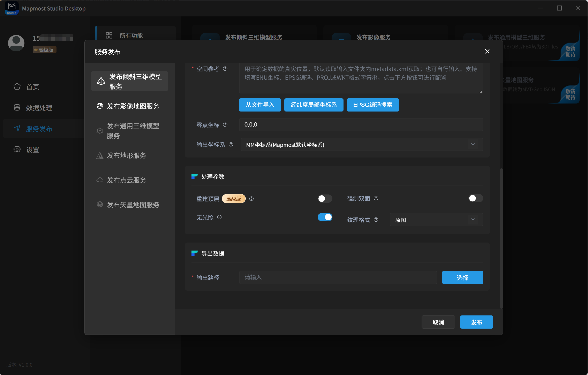Close the 服务发布 dialog
This screenshot has width=588, height=375.
(487, 51)
